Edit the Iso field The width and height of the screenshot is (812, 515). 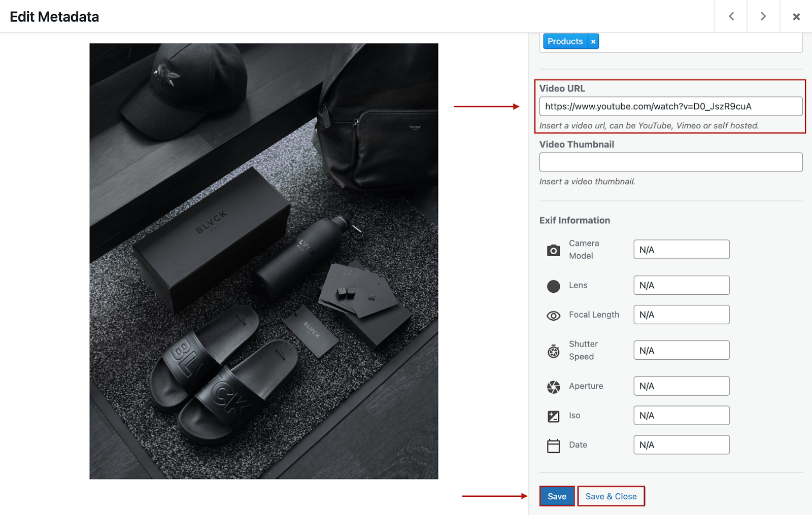pos(682,416)
